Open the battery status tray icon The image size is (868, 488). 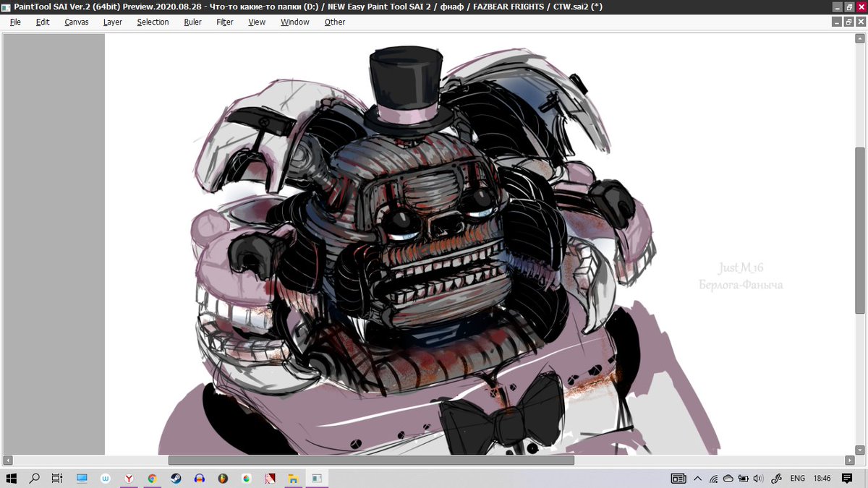pos(743,478)
